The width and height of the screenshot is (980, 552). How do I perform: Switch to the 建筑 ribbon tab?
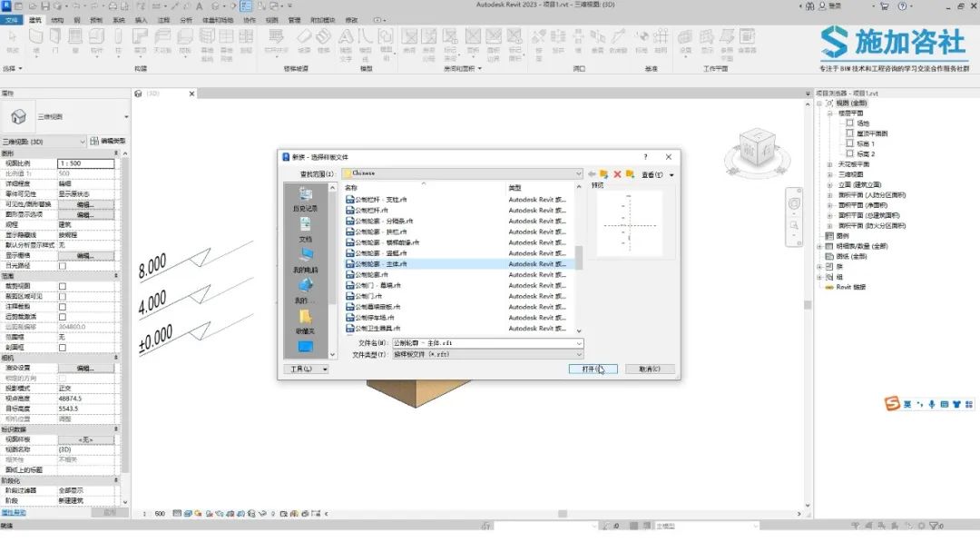35,20
